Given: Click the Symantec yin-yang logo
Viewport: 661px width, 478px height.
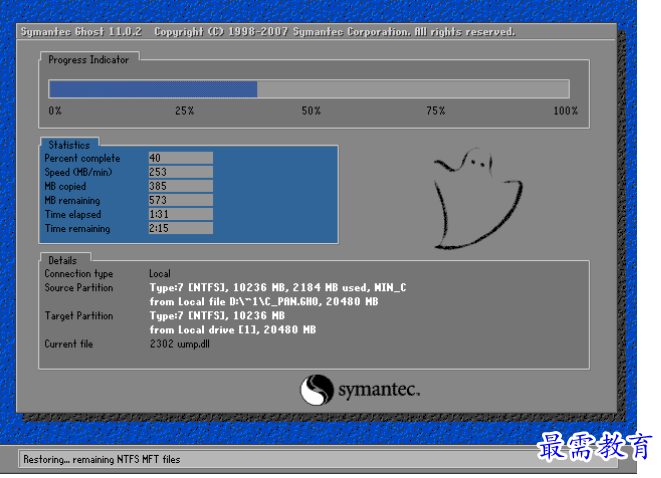Looking at the screenshot, I should 317,390.
